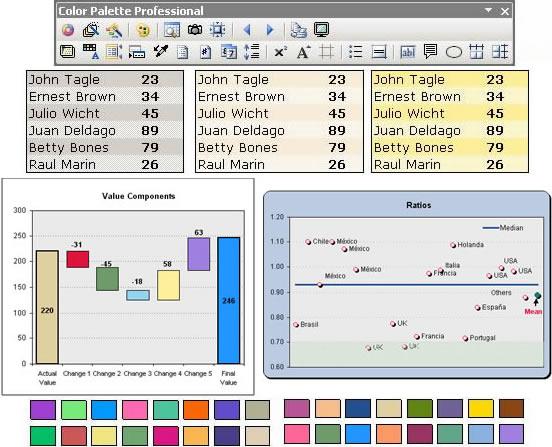Click the increase font size A icon
552x447 pixels.
pyautogui.click(x=303, y=52)
